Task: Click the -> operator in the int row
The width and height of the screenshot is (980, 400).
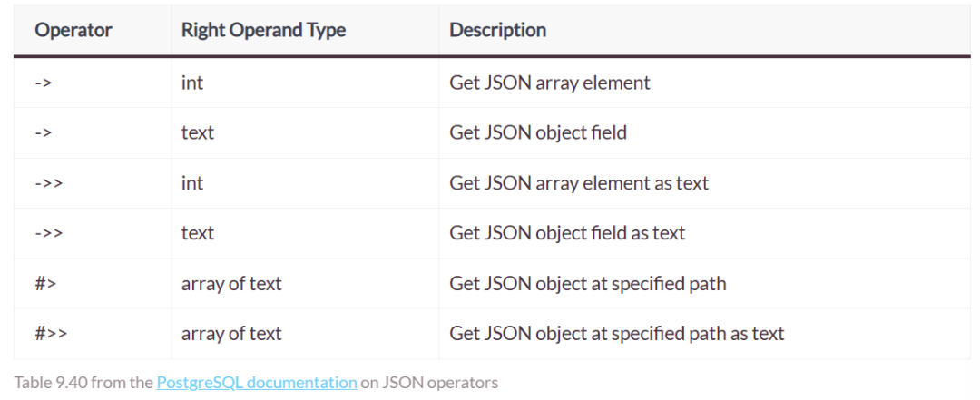Action: [x=44, y=83]
